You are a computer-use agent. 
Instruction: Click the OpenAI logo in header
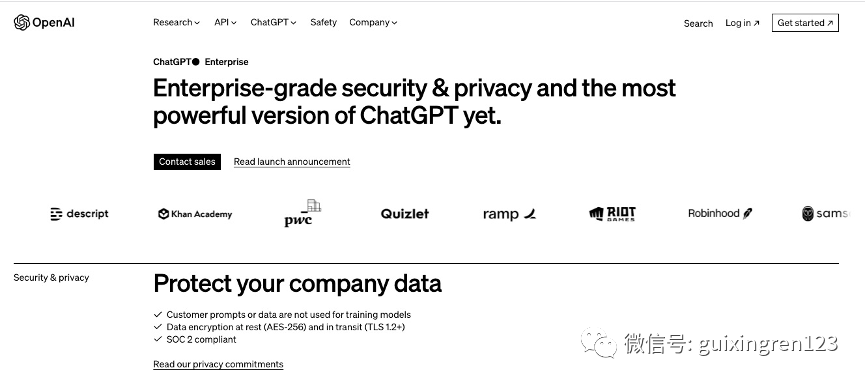[44, 23]
